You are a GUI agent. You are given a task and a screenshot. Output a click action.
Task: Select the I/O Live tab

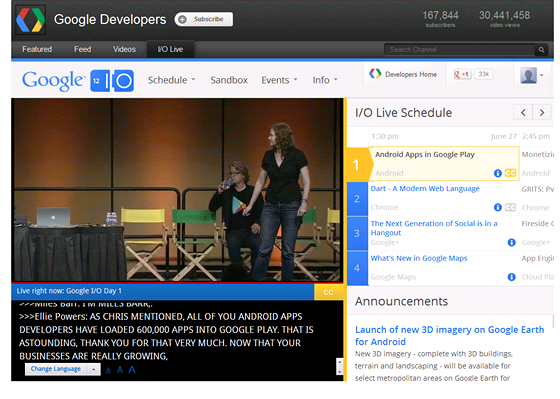click(170, 49)
